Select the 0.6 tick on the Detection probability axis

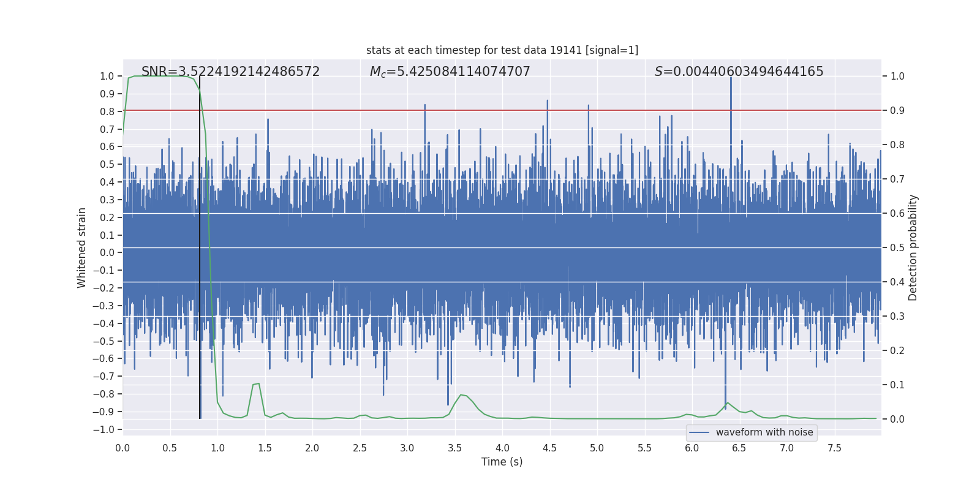point(897,213)
